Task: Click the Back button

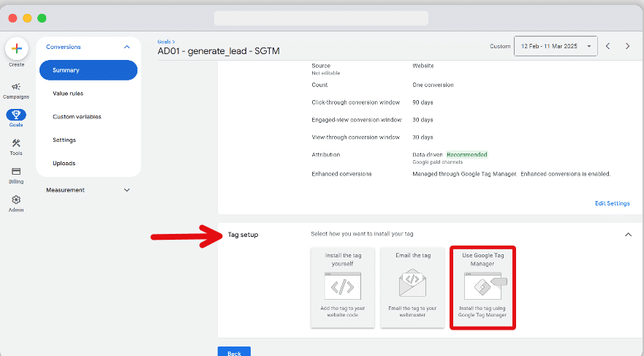Action: pyautogui.click(x=234, y=352)
